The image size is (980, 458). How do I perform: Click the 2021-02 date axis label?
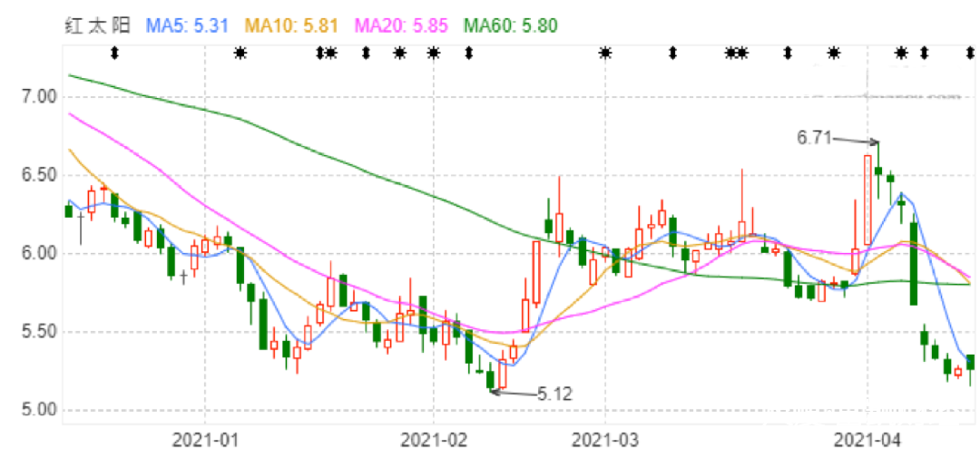point(434,441)
